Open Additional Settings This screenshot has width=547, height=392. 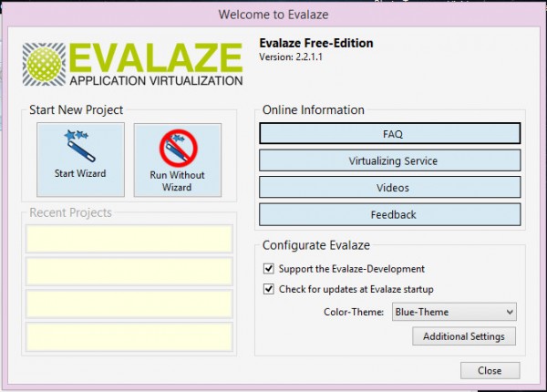tap(464, 336)
